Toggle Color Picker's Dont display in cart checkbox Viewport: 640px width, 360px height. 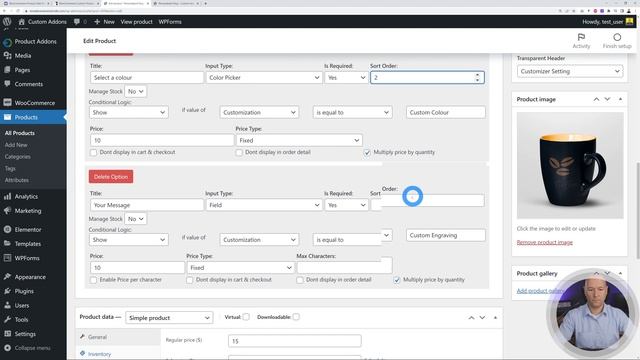point(93,152)
